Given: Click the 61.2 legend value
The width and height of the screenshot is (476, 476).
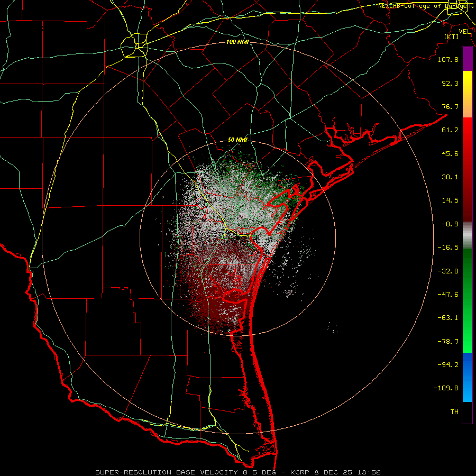Looking at the screenshot, I should point(450,130).
